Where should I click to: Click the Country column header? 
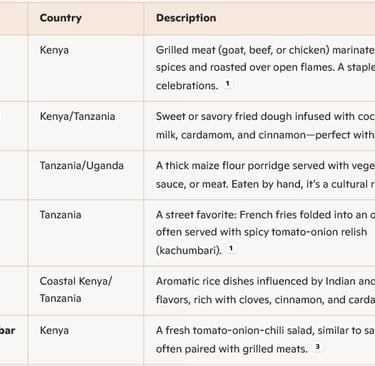pyautogui.click(x=60, y=18)
